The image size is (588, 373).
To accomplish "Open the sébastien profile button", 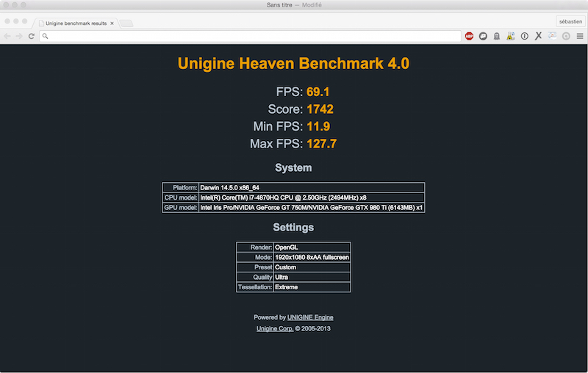I will pyautogui.click(x=570, y=21).
